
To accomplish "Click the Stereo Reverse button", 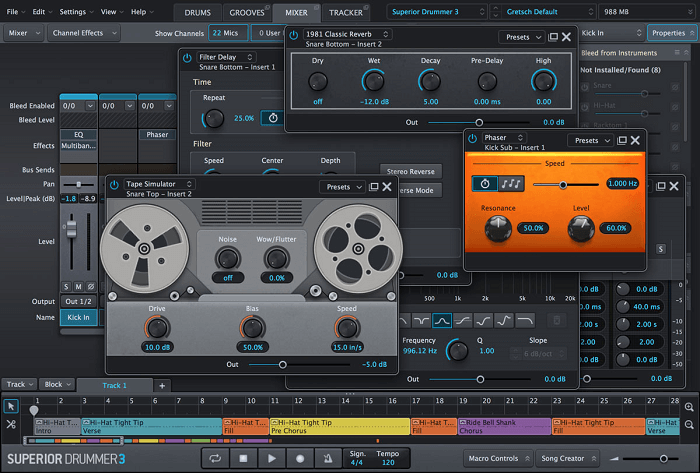I will pos(411,171).
